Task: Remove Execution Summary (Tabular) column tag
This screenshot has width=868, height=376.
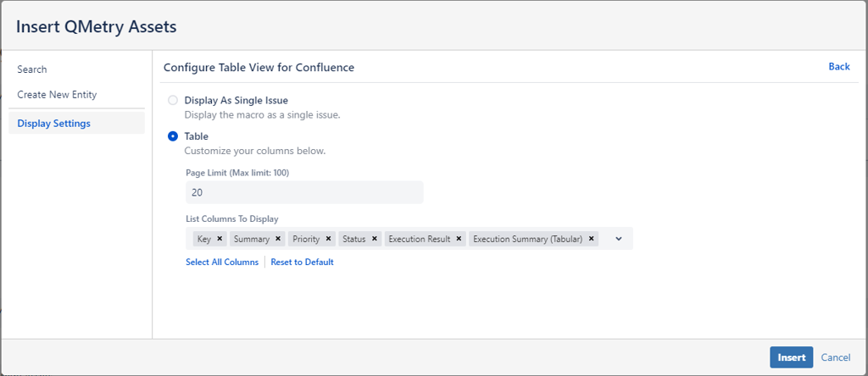Action: click(x=592, y=239)
